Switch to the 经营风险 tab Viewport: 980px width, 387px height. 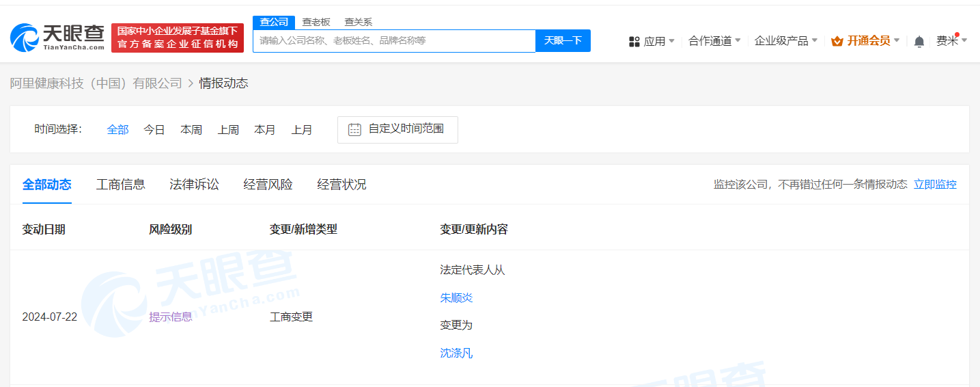pos(268,185)
